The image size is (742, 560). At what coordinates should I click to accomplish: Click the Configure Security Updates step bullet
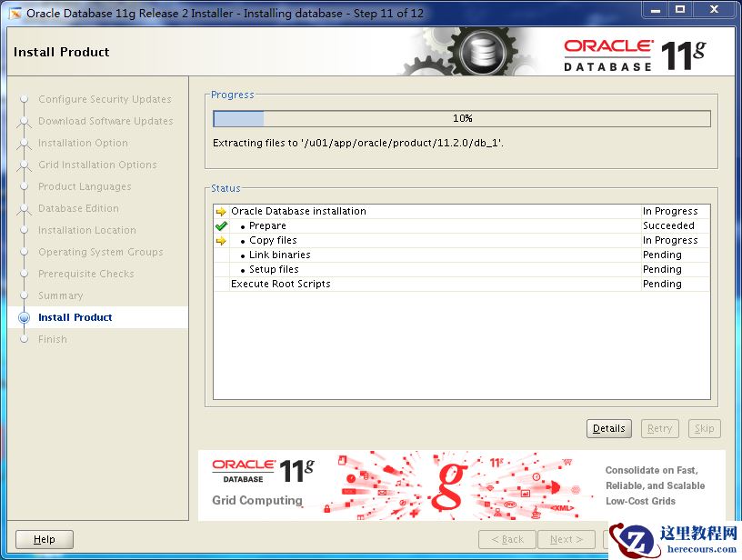[x=25, y=99]
